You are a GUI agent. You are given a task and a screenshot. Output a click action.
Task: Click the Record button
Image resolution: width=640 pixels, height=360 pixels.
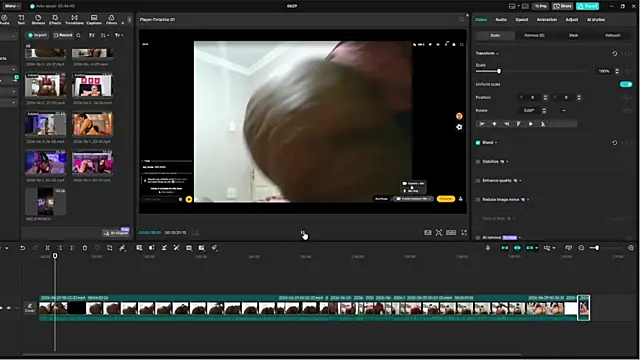click(x=63, y=36)
